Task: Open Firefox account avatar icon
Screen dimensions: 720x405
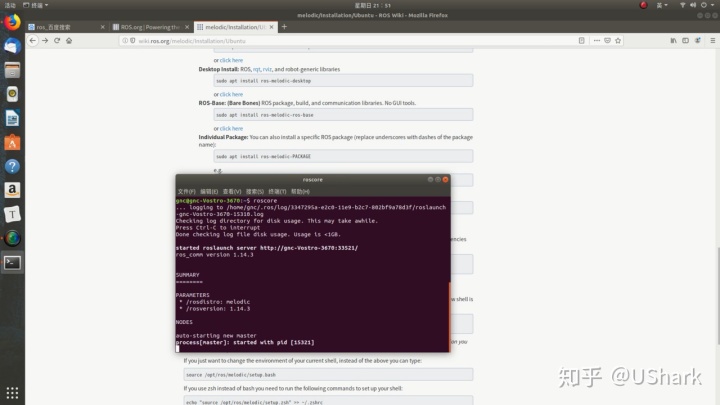Action: tap(698, 40)
